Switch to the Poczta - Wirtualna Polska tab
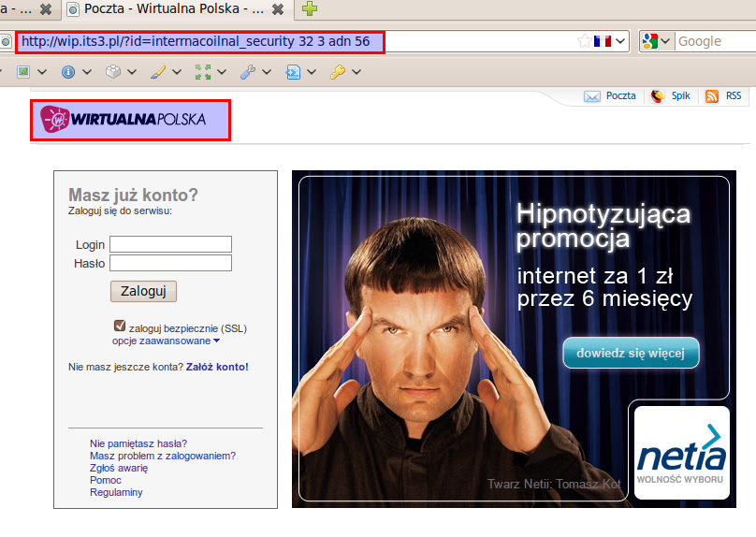The height and width of the screenshot is (537, 756). pyautogui.click(x=168, y=8)
